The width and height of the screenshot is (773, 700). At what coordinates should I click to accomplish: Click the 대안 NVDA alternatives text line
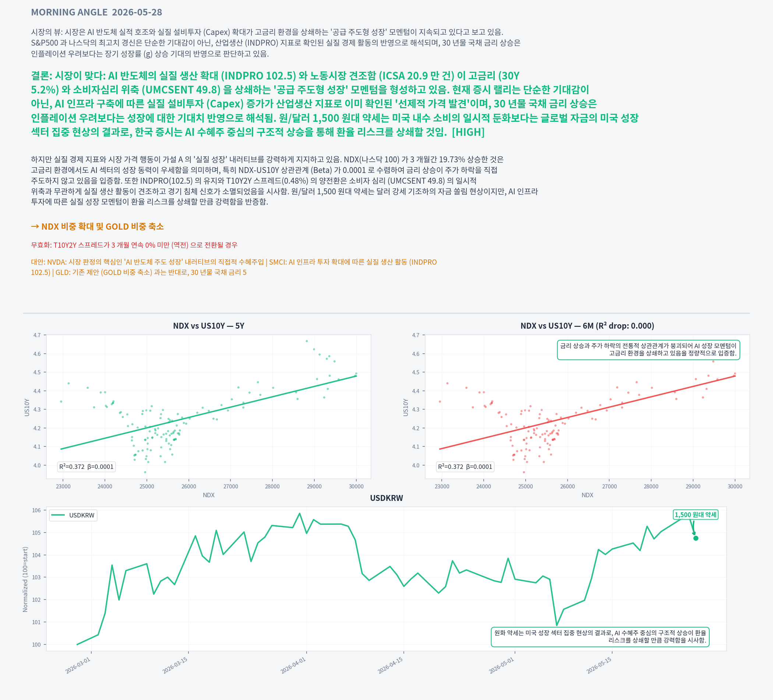coord(234,267)
